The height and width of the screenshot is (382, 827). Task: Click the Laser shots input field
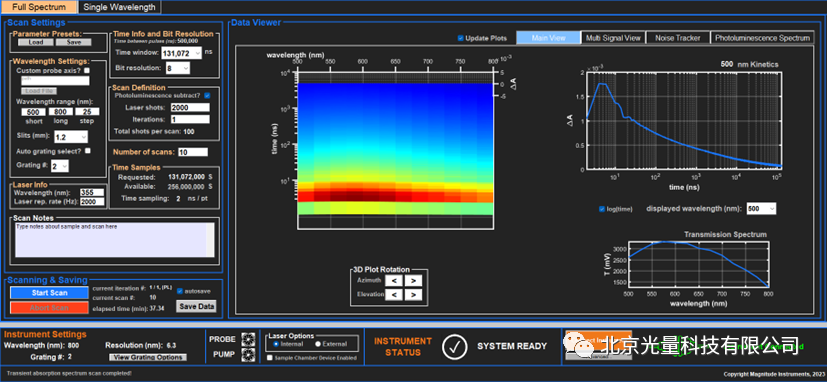coord(190,108)
